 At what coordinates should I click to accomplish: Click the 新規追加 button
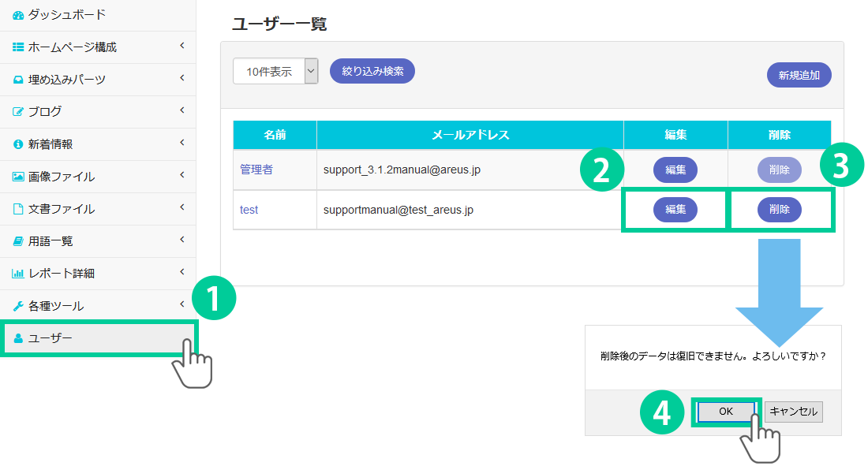click(x=799, y=76)
